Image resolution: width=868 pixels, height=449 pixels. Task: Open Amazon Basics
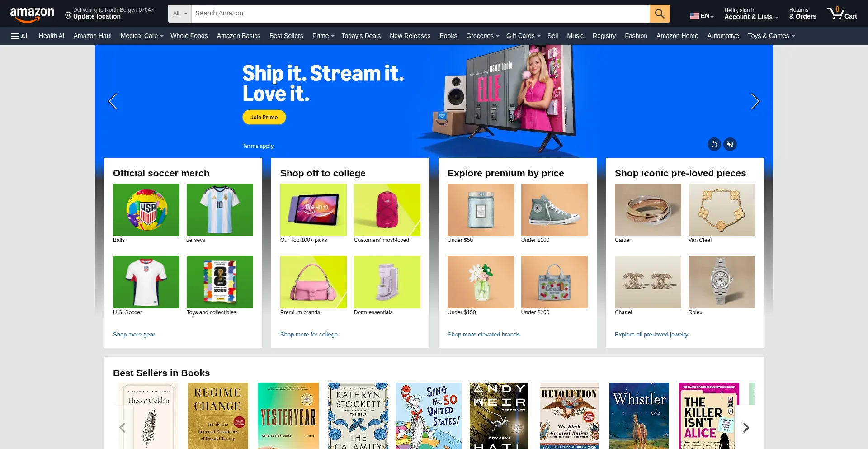pos(239,36)
